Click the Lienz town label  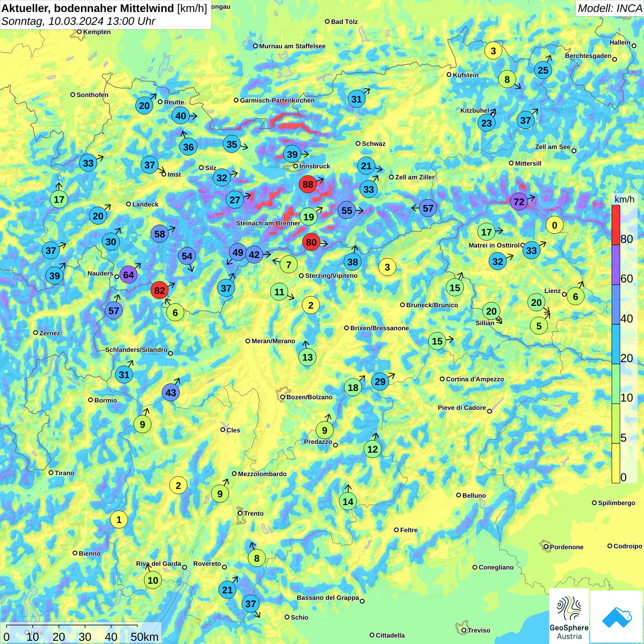tap(552, 291)
